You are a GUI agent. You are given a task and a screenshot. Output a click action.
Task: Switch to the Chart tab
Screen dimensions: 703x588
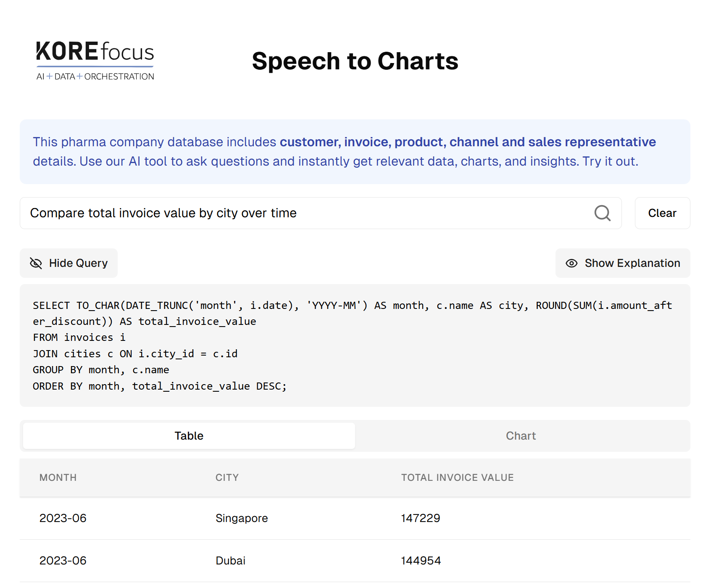point(521,436)
